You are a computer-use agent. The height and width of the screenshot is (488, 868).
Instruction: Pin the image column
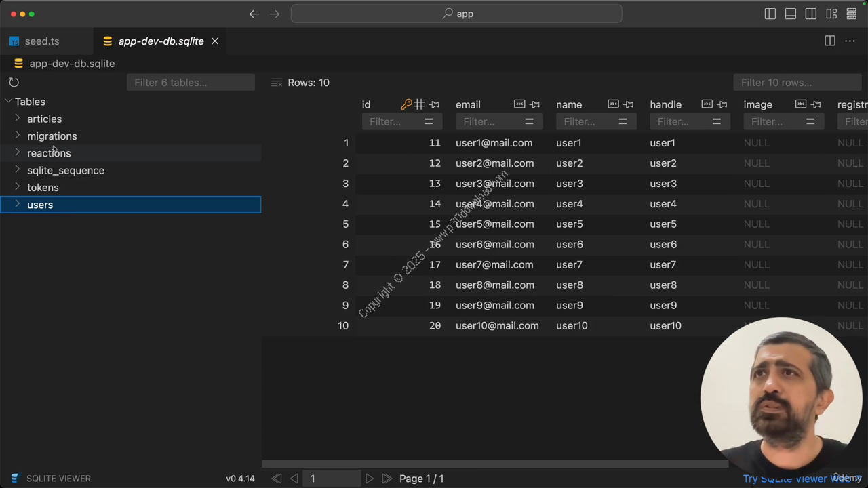pos(816,104)
